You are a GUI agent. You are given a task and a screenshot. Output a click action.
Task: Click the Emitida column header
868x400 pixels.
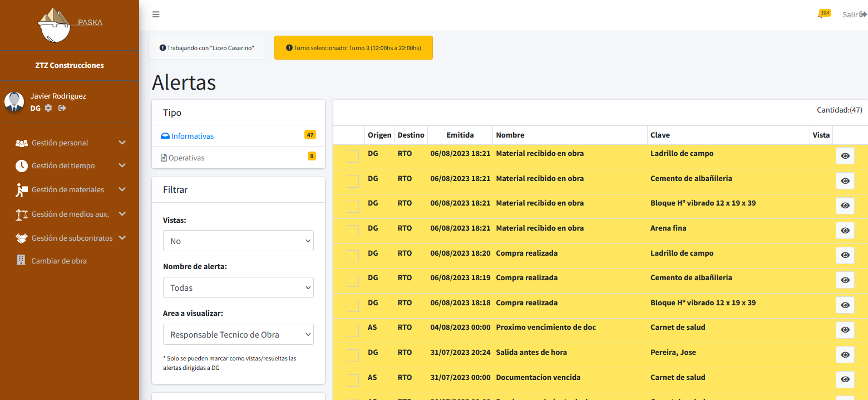tap(460, 135)
